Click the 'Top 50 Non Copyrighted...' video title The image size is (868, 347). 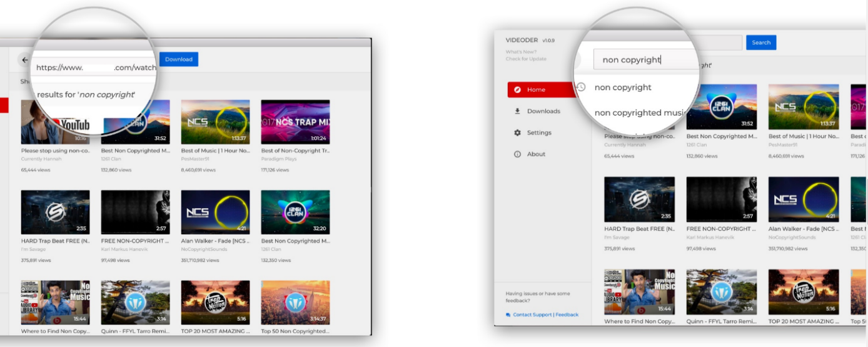point(295,331)
